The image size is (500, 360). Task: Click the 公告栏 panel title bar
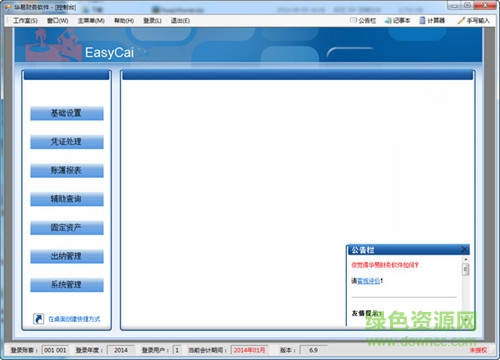408,250
